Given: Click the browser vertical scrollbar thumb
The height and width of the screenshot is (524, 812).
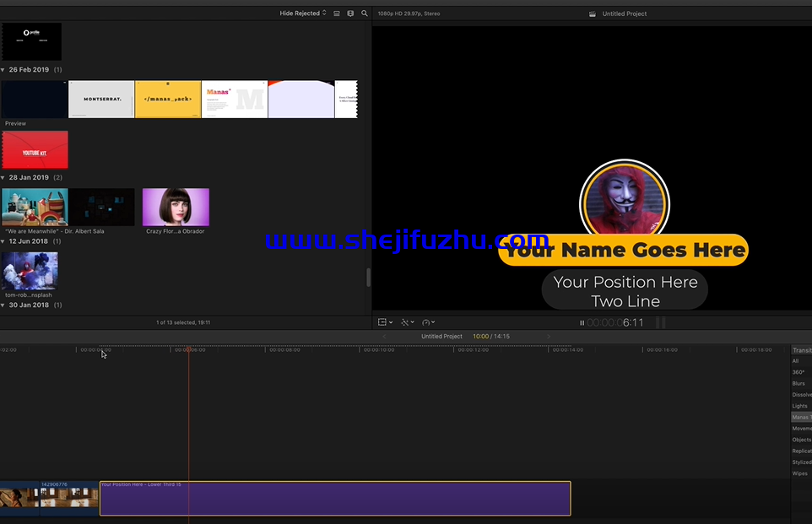Looking at the screenshot, I should [368, 278].
